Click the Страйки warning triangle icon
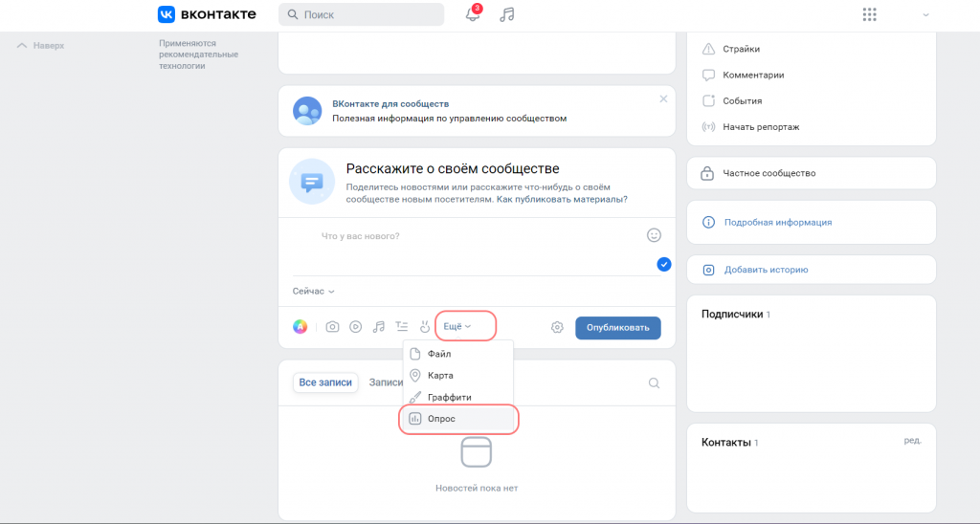The width and height of the screenshot is (980, 524). click(708, 49)
